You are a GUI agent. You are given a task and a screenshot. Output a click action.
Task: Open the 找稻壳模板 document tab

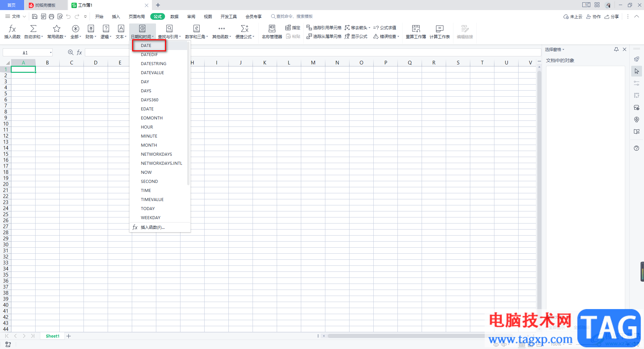point(46,5)
